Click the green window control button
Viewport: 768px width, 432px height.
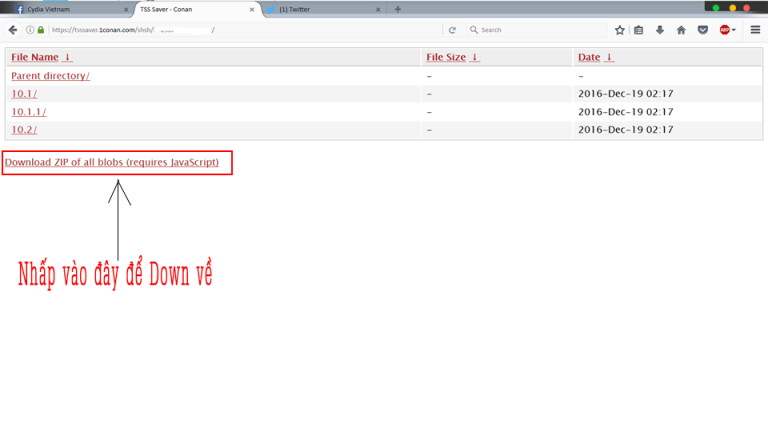click(x=716, y=8)
